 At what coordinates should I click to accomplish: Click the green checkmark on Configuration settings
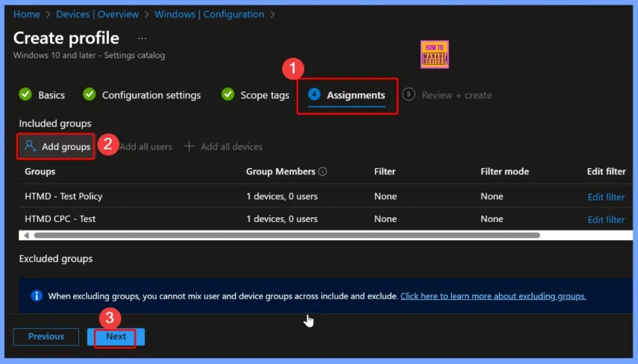click(89, 95)
